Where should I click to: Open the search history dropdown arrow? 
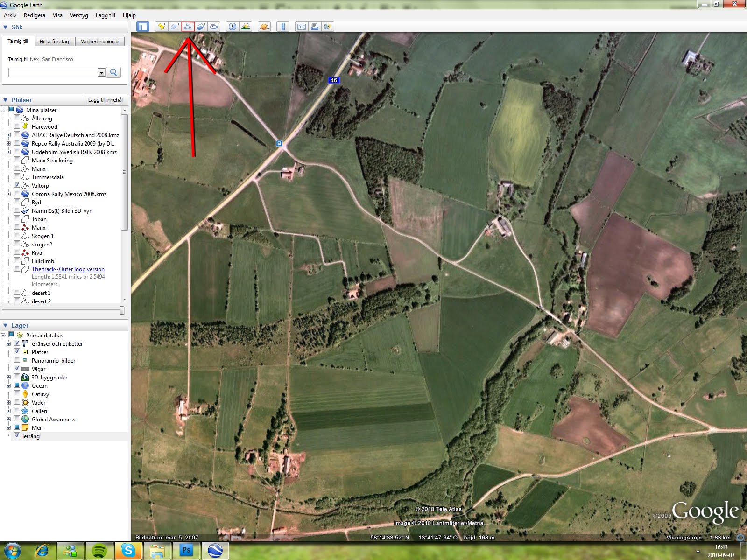point(101,72)
